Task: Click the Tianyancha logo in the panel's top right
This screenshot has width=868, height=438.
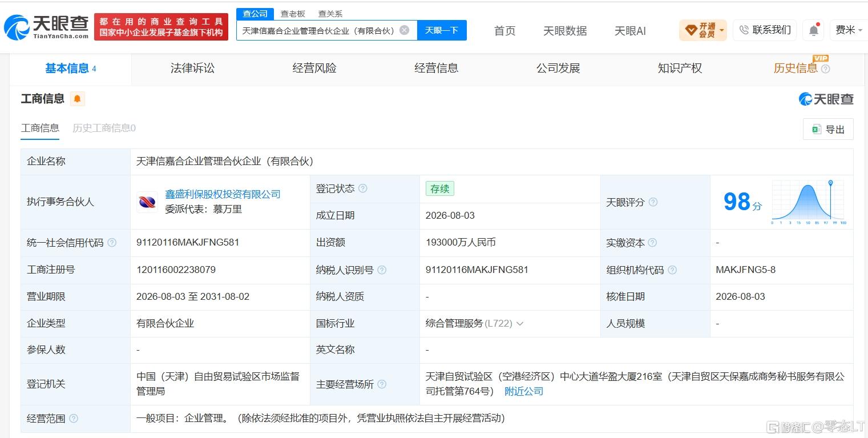Action: click(x=826, y=99)
